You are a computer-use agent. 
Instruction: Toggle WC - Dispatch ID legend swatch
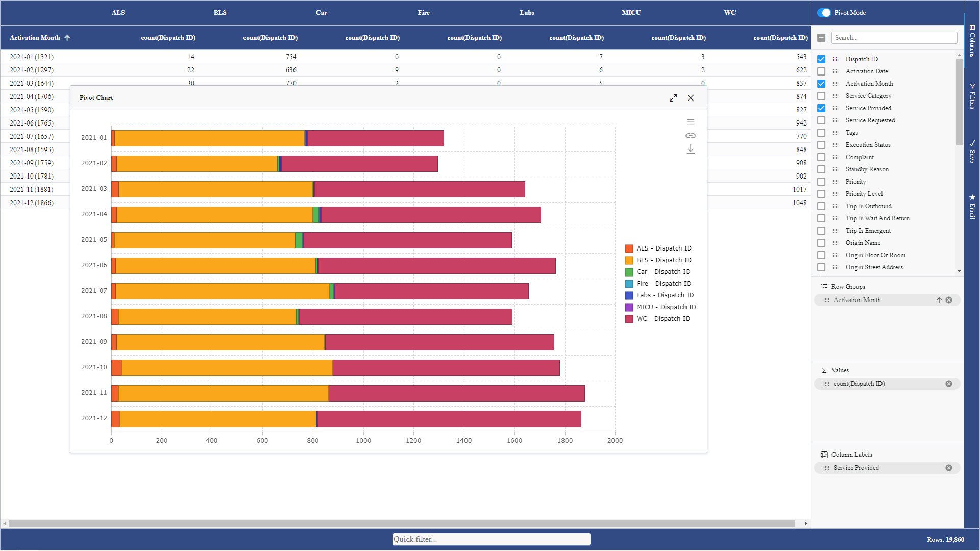pos(629,319)
